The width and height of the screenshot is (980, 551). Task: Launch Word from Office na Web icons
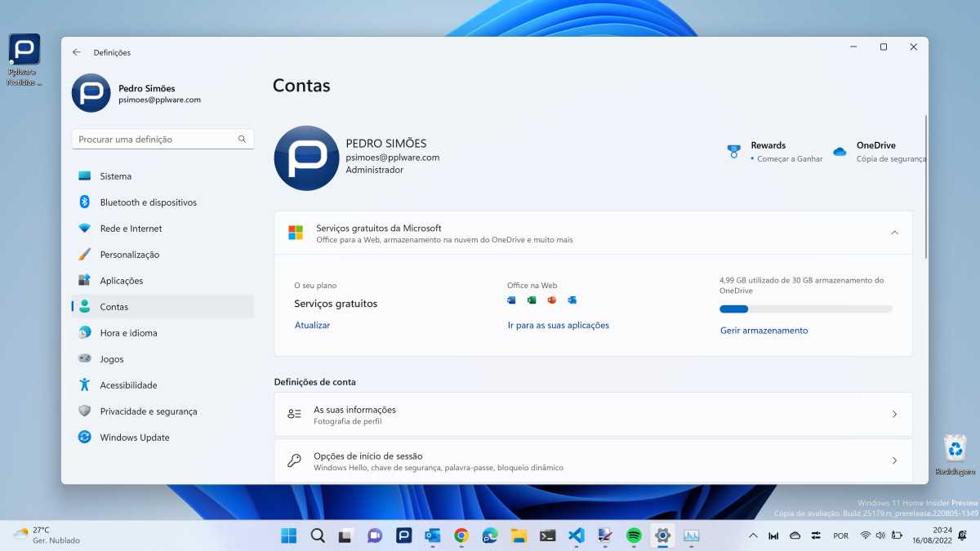tap(511, 300)
